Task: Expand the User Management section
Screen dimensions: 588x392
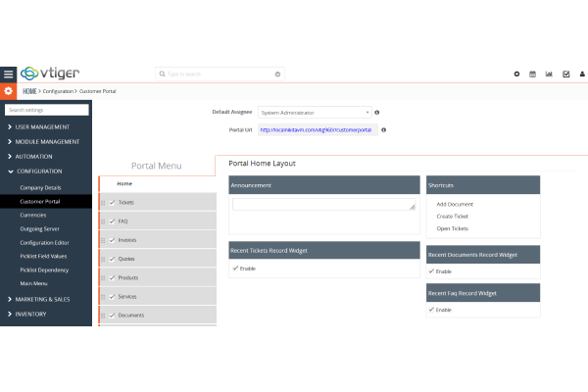Action: coord(45,126)
